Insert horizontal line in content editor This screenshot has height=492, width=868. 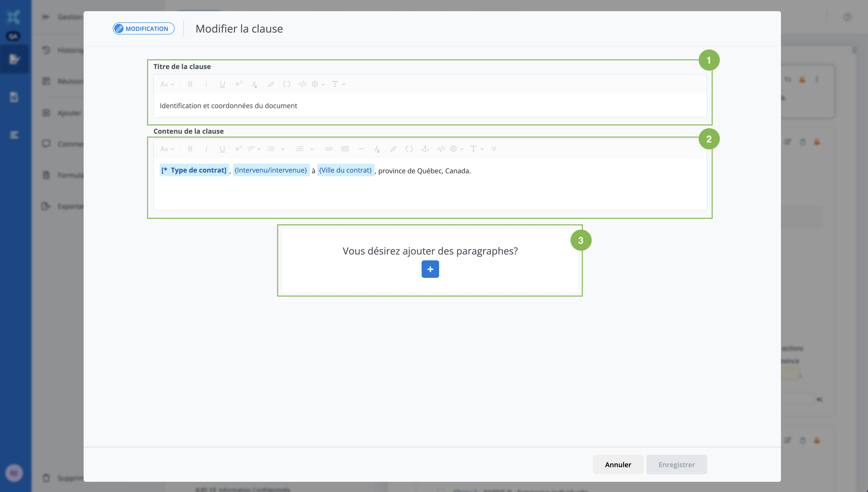pyautogui.click(x=361, y=149)
